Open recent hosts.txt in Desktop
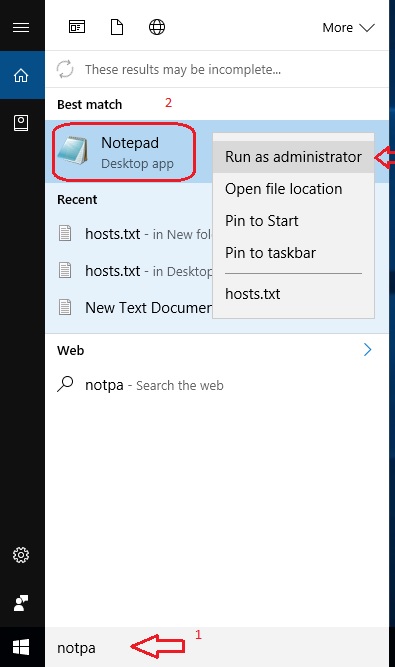 point(129,271)
